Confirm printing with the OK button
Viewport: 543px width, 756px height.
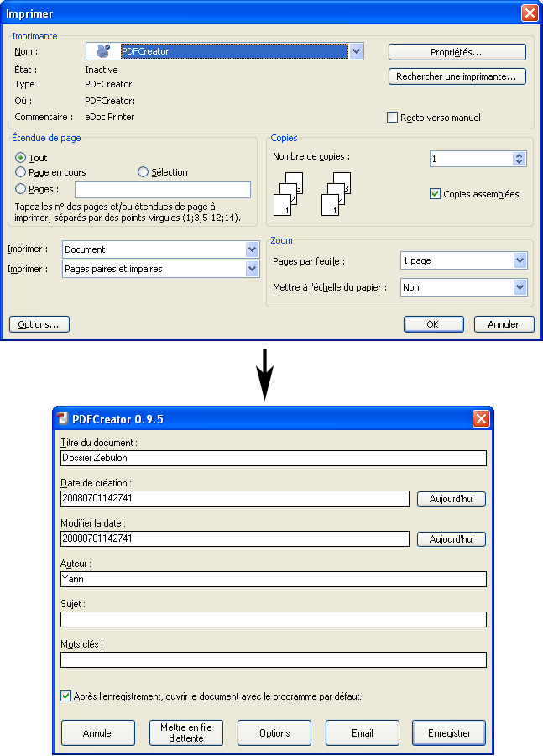[434, 324]
